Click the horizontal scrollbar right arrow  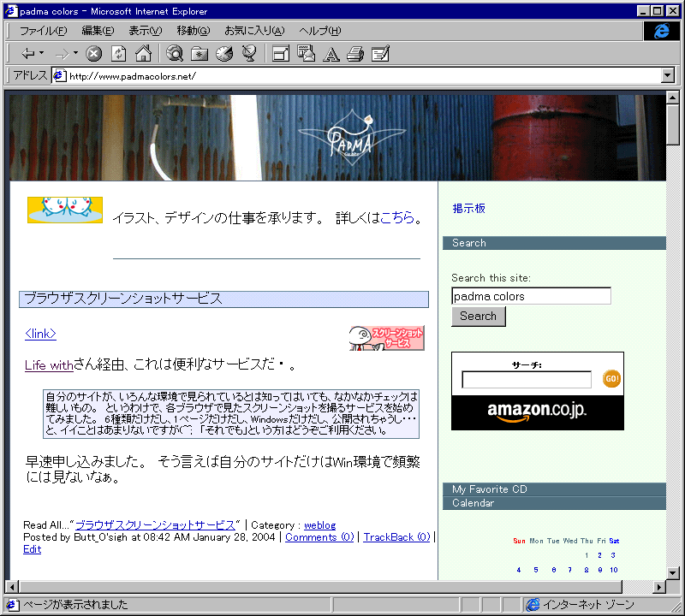tap(659, 587)
